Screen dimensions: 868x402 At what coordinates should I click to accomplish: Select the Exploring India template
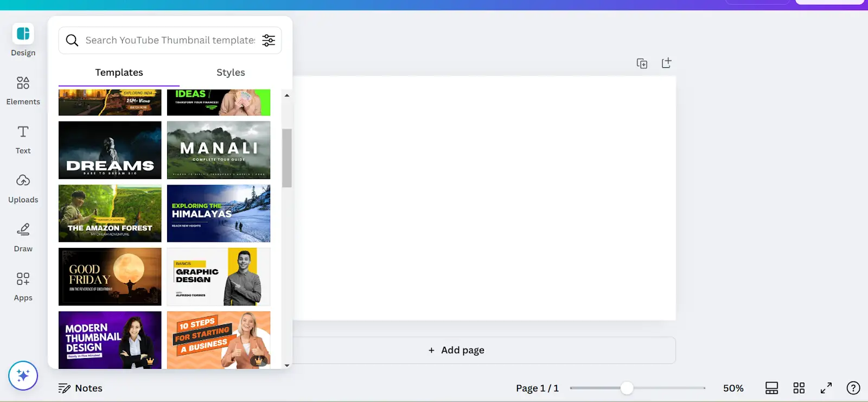click(x=110, y=103)
